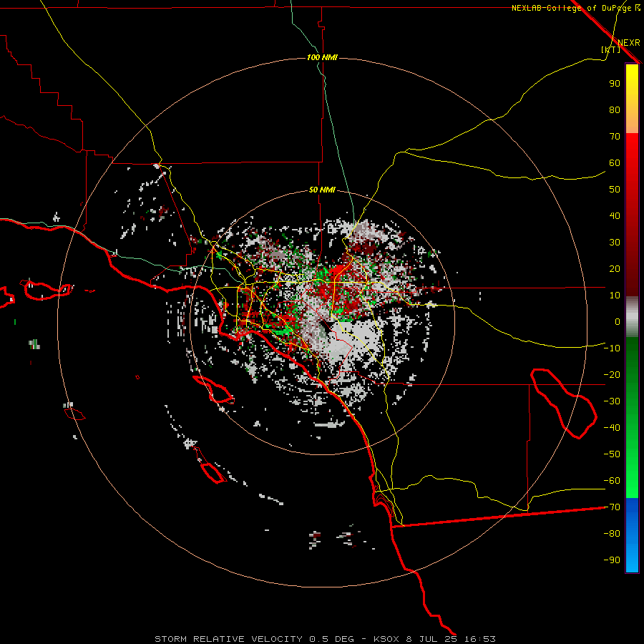The image size is (644, 644).
Task: Click the 100 NMI range ring label
Action: coord(322,57)
